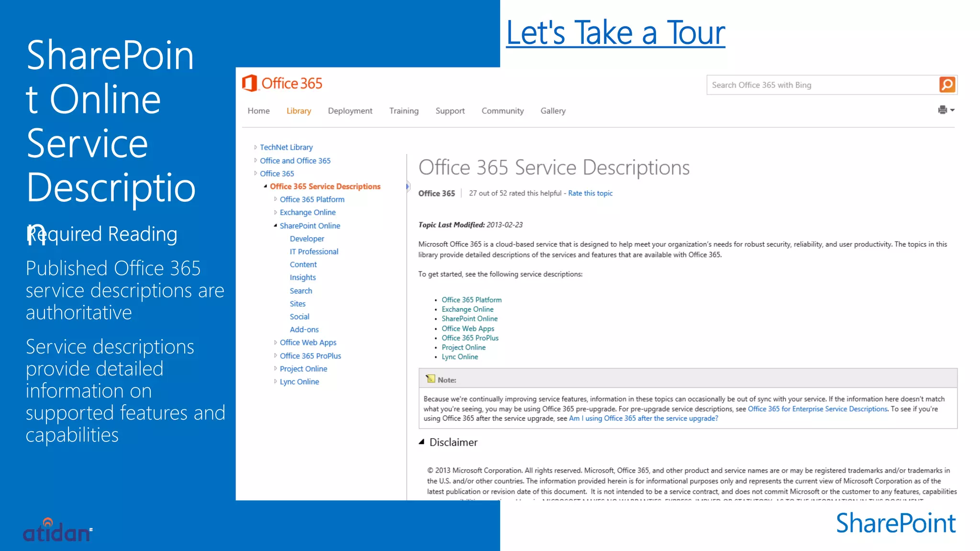Expand the Office Web Apps tree node
The width and height of the screenshot is (980, 551).
coord(275,342)
